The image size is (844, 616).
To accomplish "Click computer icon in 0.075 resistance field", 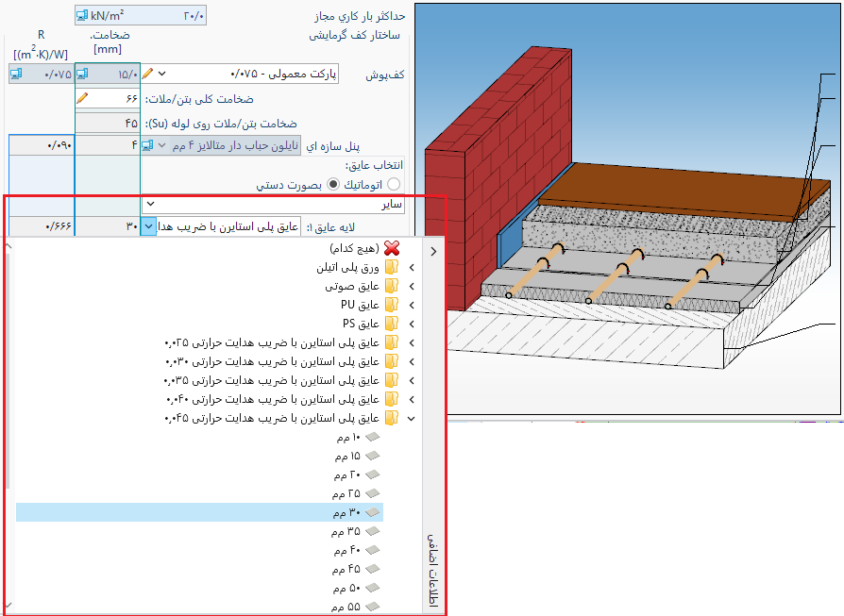I will click(x=16, y=74).
